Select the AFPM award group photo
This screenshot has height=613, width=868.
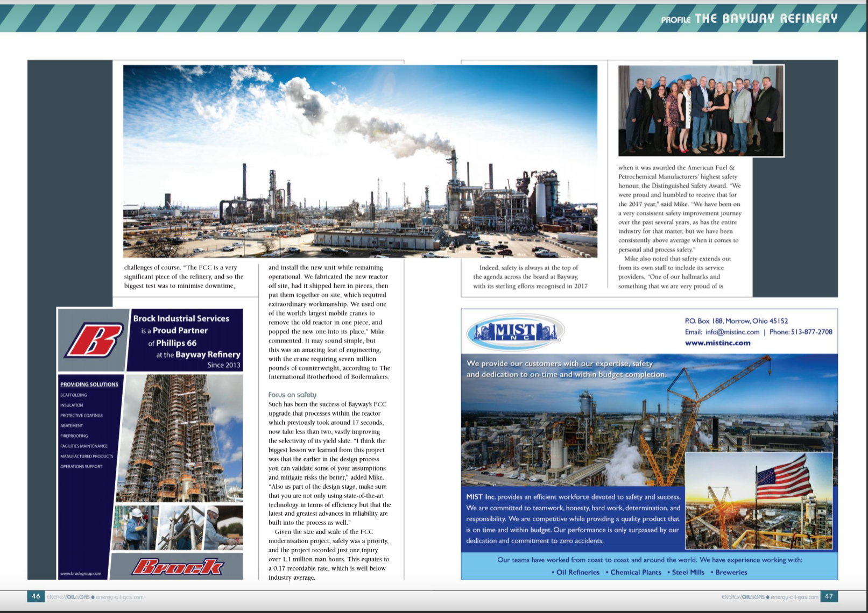[701, 111]
